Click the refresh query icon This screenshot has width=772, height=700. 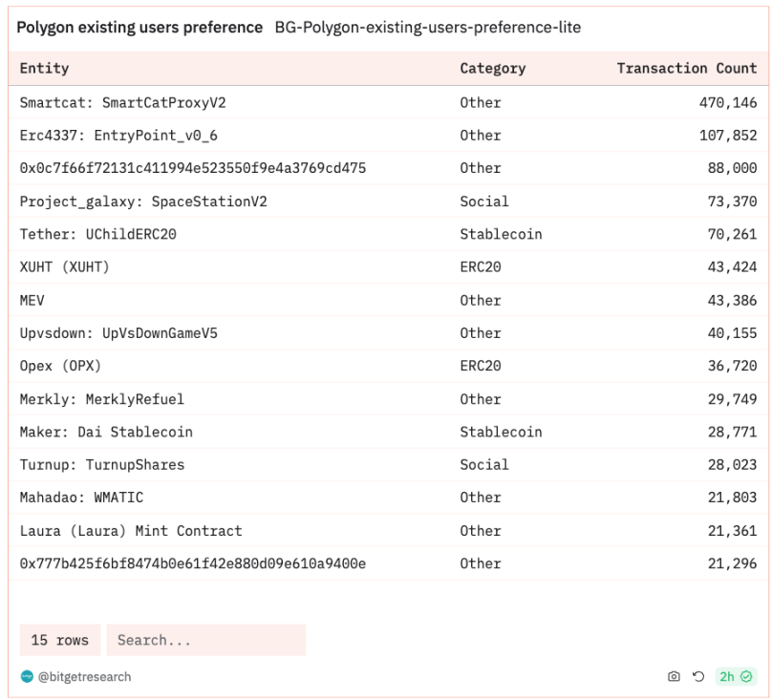(698, 676)
